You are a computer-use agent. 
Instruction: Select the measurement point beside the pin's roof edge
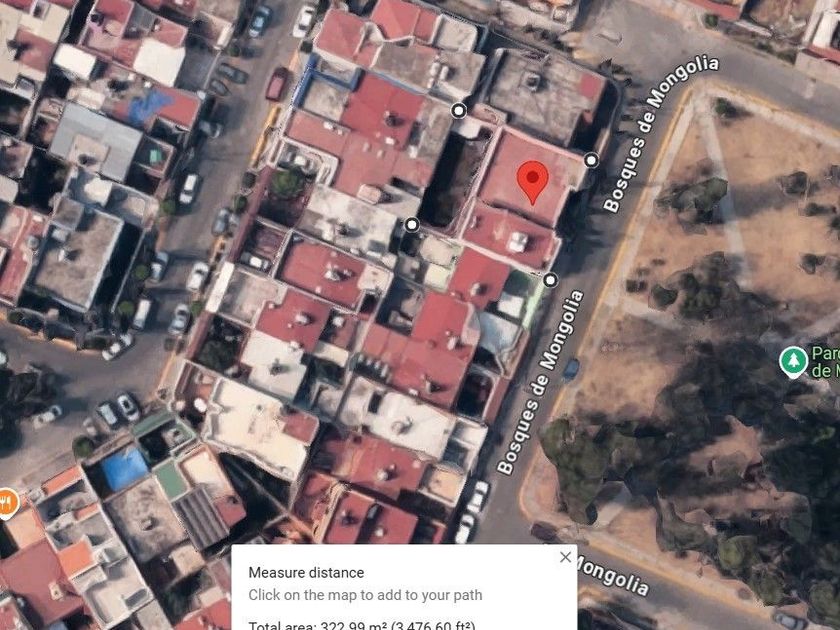[x=591, y=160]
